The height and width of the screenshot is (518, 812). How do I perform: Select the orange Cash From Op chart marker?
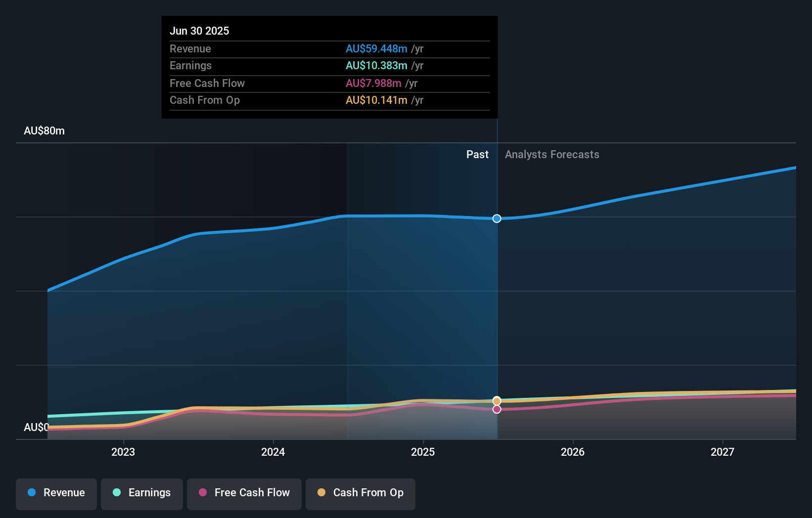tap(496, 401)
